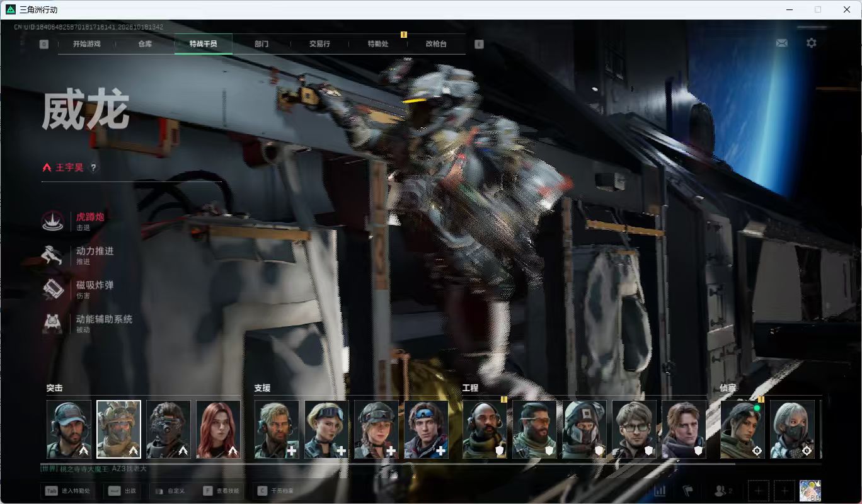Select the 虎蹲炮 skill icon
Image resolution: width=862 pixels, height=504 pixels.
click(52, 221)
